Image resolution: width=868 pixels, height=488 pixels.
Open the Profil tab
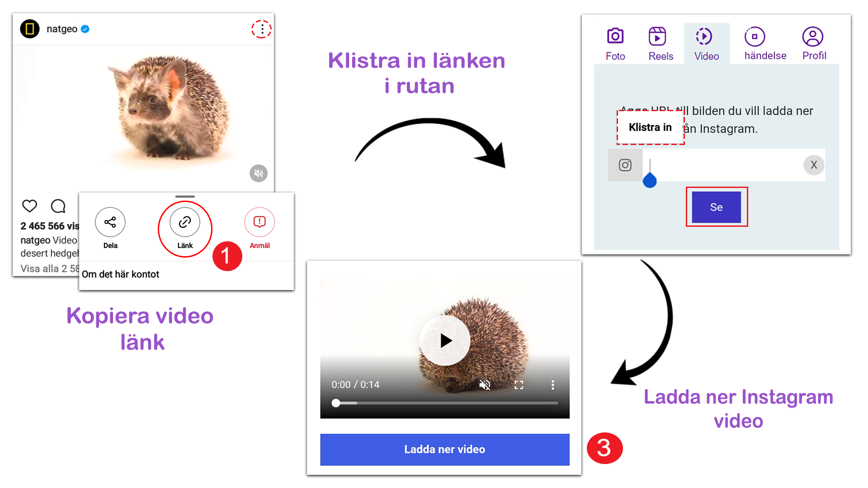[814, 44]
